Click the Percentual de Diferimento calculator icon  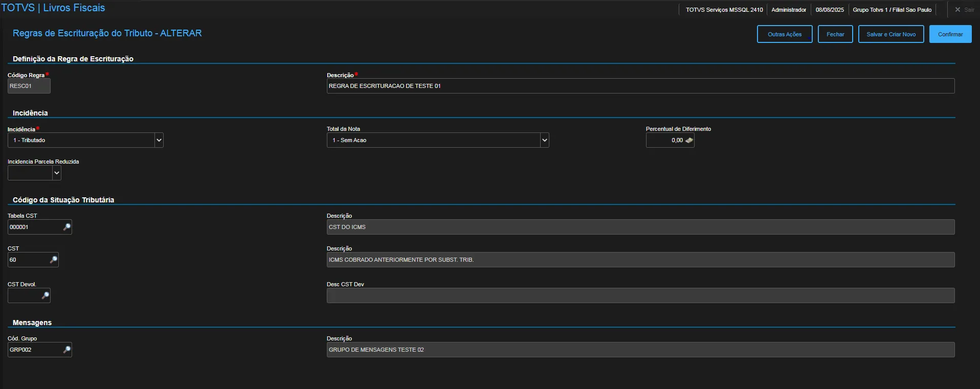click(x=689, y=140)
